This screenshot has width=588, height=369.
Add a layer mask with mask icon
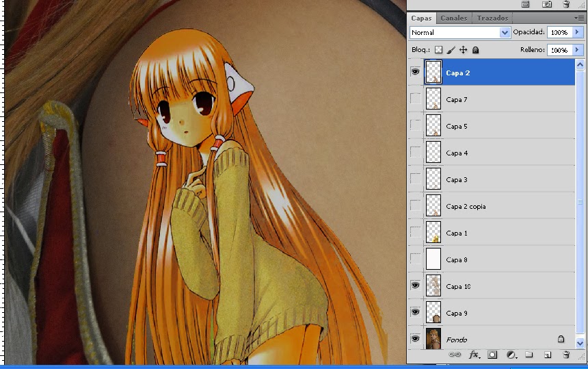492,355
